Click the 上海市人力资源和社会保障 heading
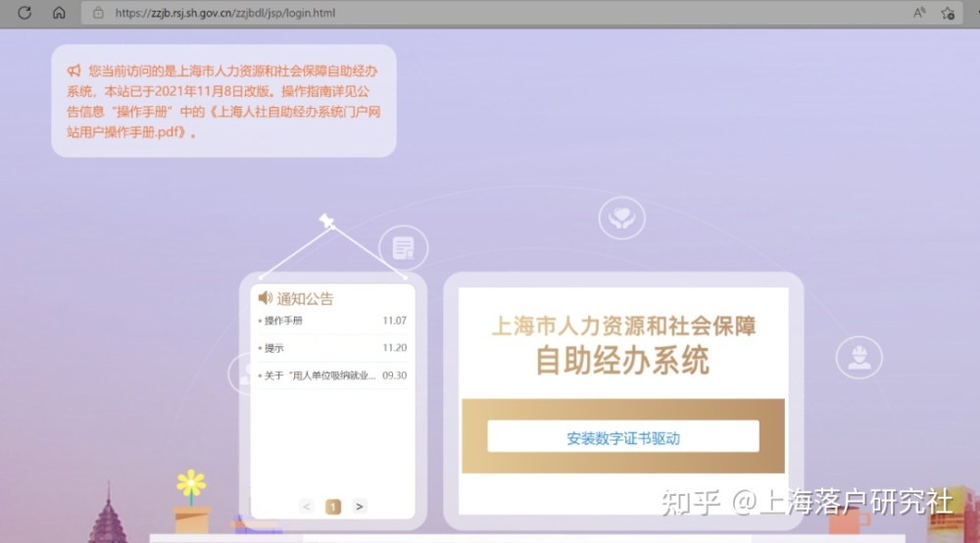 point(623,325)
